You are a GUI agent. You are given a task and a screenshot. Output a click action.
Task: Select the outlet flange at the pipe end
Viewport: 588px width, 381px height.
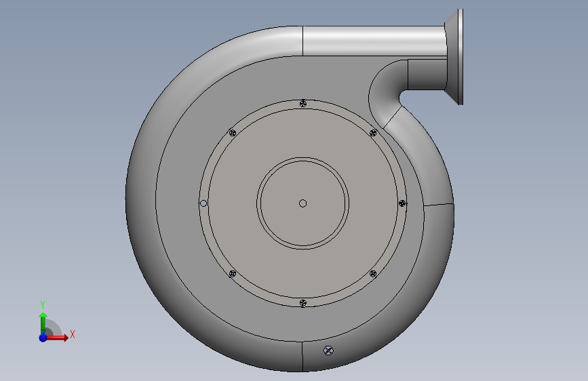coord(454,57)
